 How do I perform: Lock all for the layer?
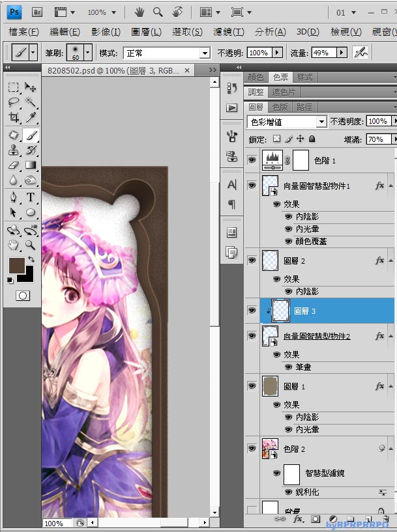click(312, 139)
